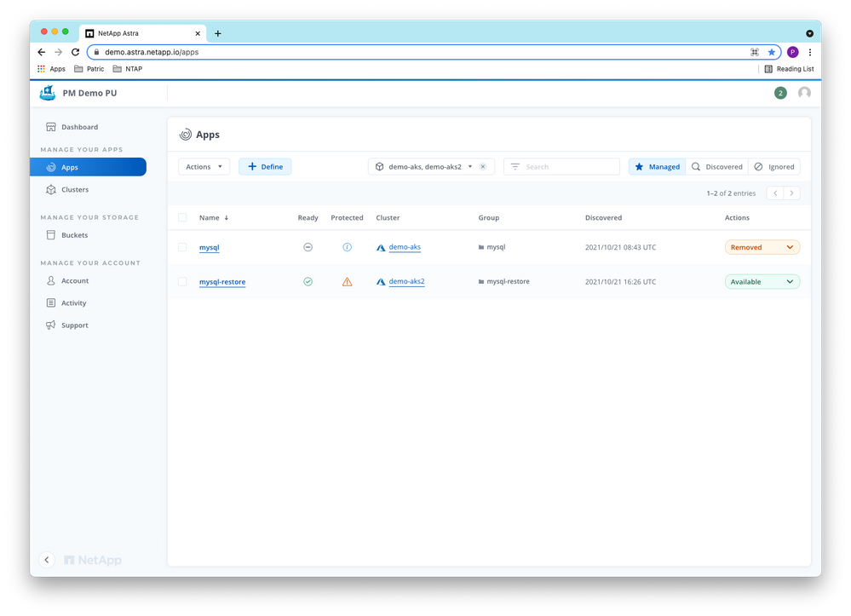
Task: Open the user profile avatar menu
Action: 804,93
